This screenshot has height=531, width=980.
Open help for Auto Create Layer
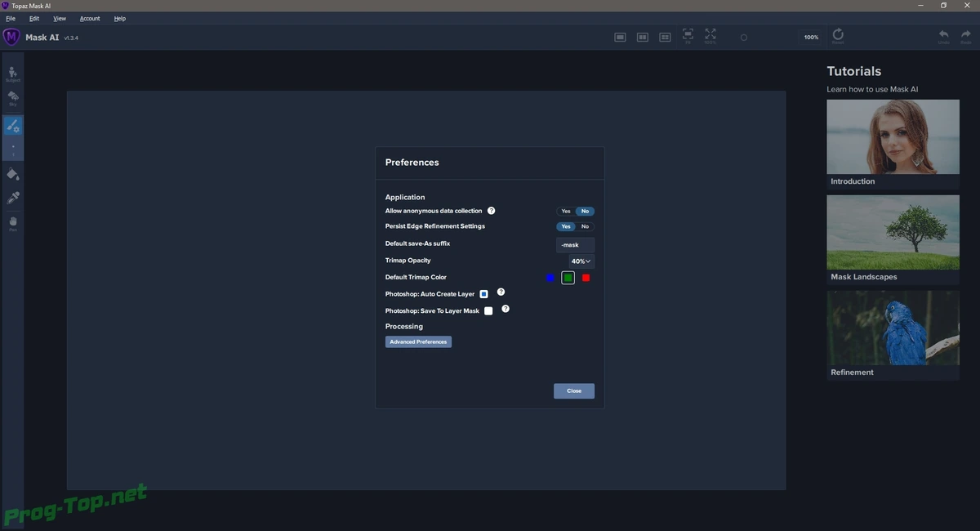click(x=501, y=292)
